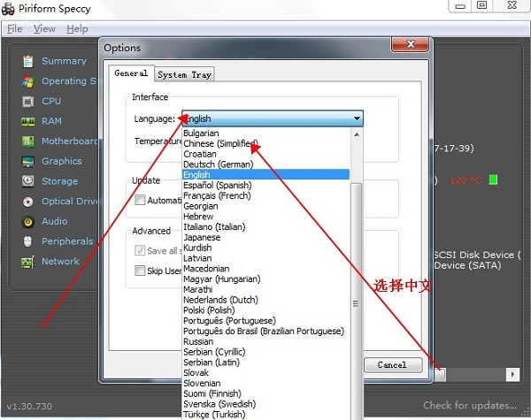This screenshot has height=420, width=531.
Task: Choose Chinese (Simplified) from language list
Action: (x=220, y=143)
